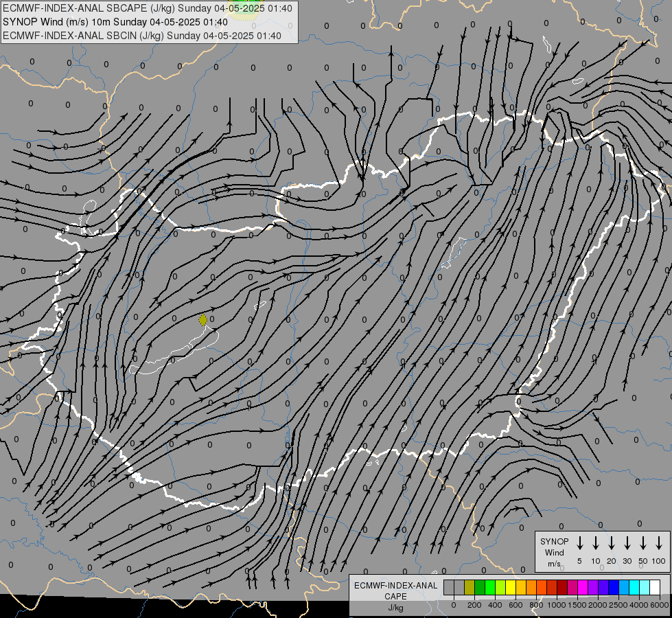Click the 50 m/s wind arrow in legend
Viewport: 672px width, 618px height.
point(643,543)
